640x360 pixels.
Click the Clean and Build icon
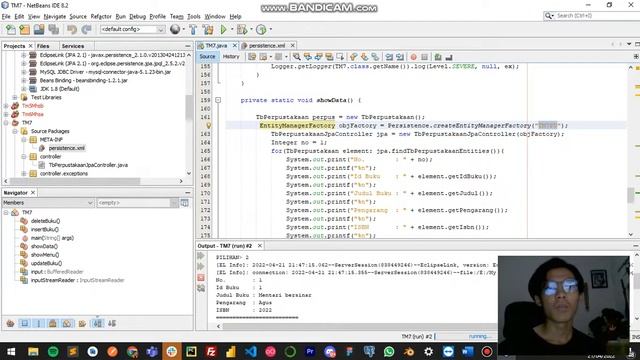208,29
